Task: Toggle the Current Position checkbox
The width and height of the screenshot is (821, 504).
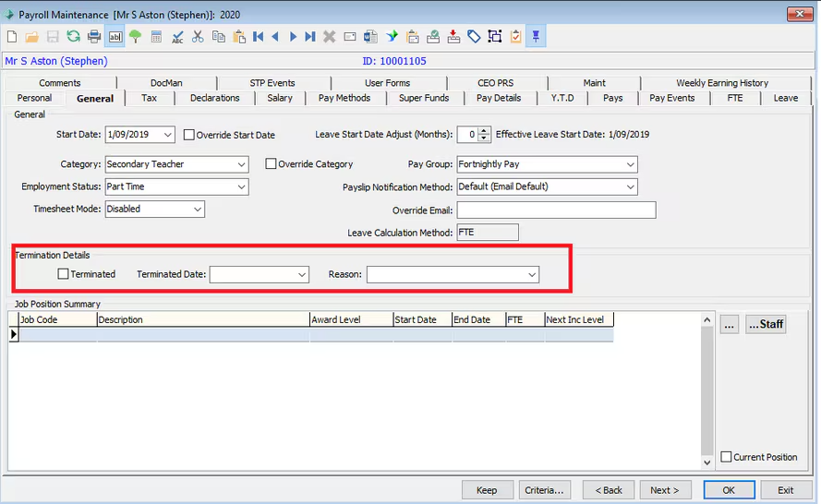Action: click(726, 457)
